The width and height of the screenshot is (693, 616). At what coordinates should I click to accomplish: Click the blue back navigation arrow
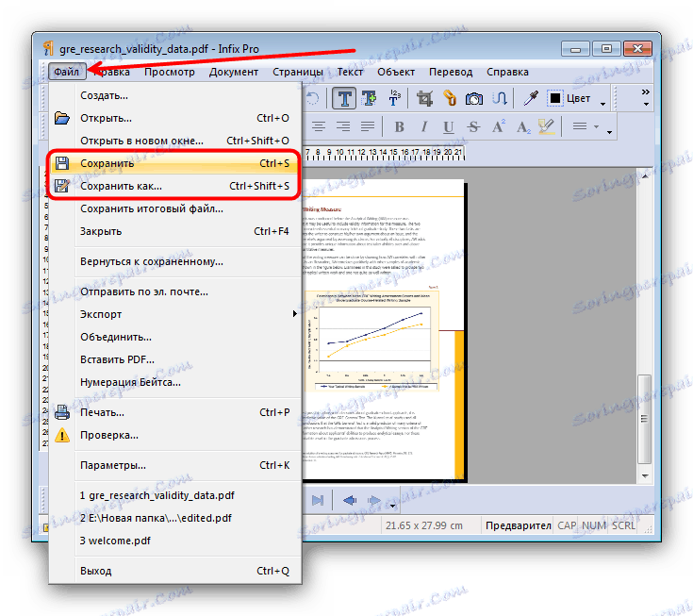click(350, 501)
